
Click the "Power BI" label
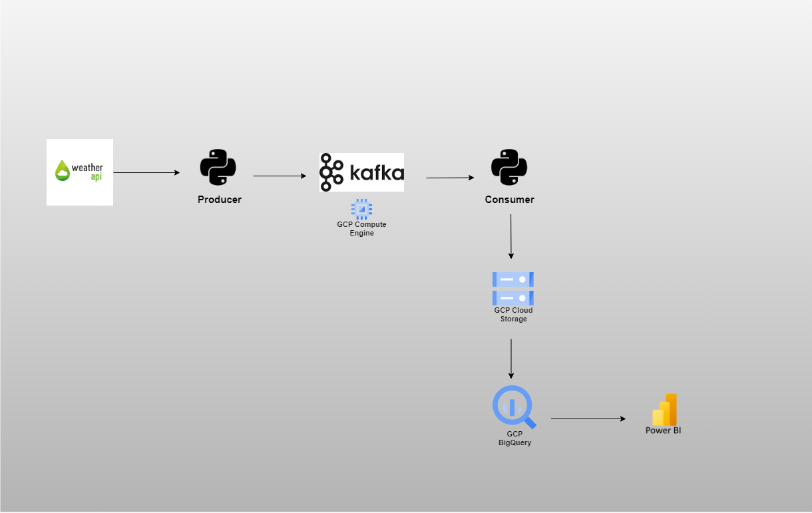pos(664,430)
